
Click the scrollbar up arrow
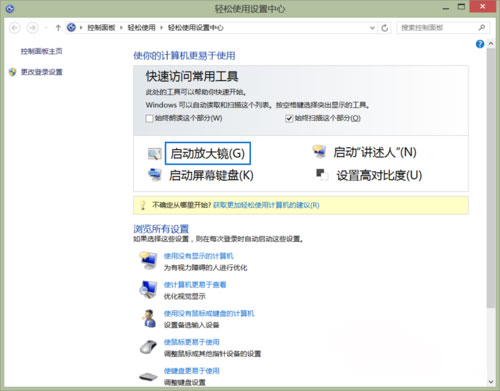[491, 44]
